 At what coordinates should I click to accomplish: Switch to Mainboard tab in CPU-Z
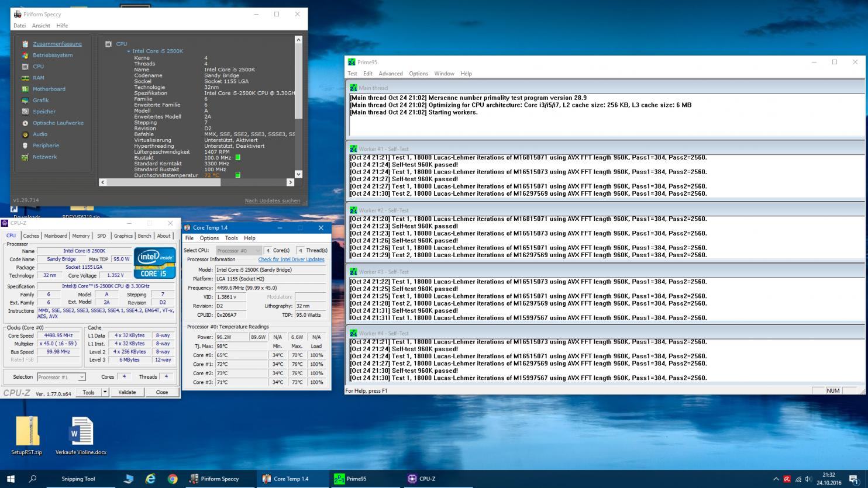(x=56, y=236)
